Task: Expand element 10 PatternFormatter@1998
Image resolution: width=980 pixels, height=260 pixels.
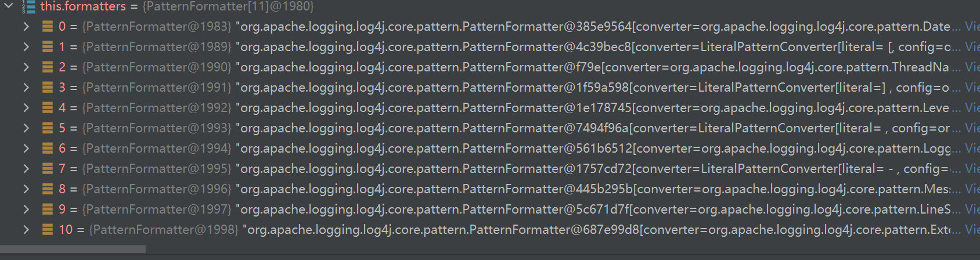Action: point(26,229)
